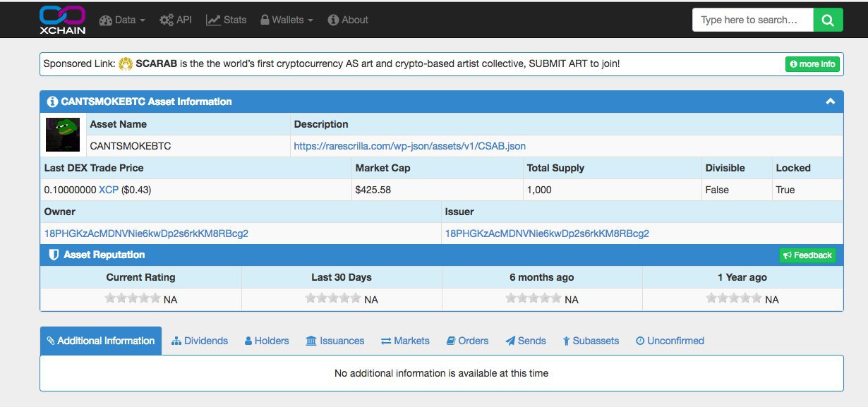868x407 pixels.
Task: Click the XCP currency link
Action: [109, 190]
